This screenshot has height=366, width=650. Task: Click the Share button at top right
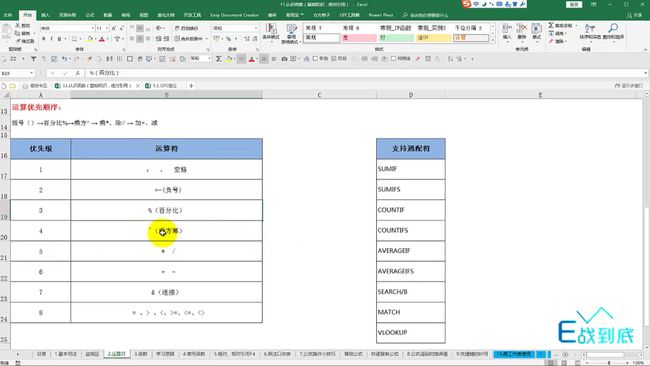point(634,15)
